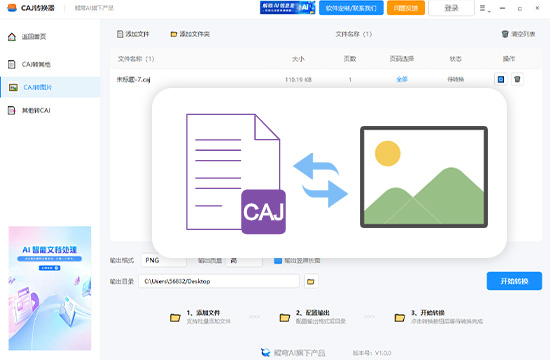Minimize the CAJ转换器 window
Screen dimensions: 550x360
click(503, 8)
